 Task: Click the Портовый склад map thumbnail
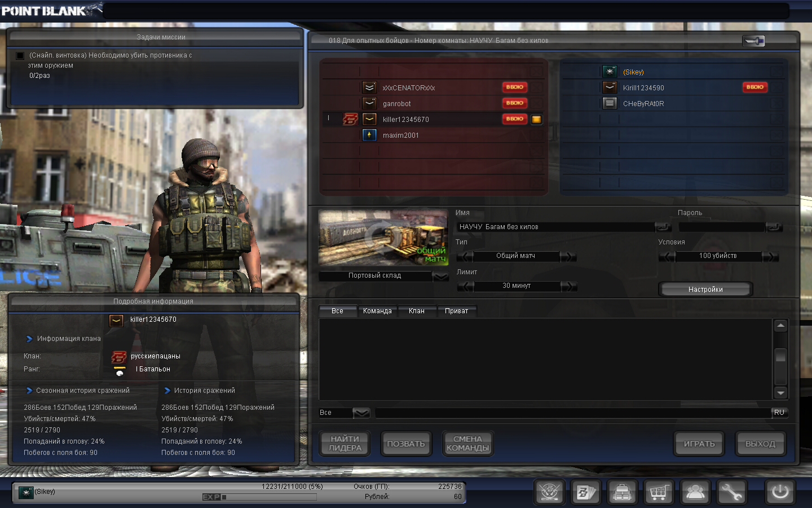pos(383,238)
